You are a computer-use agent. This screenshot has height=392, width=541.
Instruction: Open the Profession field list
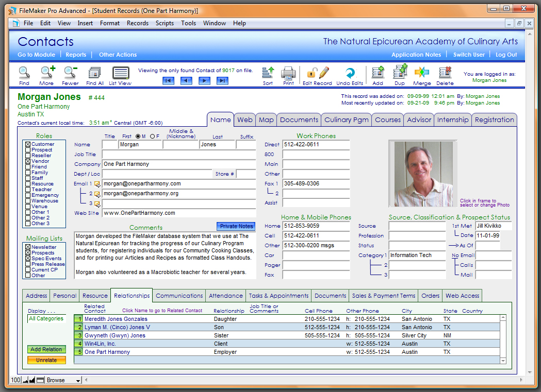tap(417, 235)
